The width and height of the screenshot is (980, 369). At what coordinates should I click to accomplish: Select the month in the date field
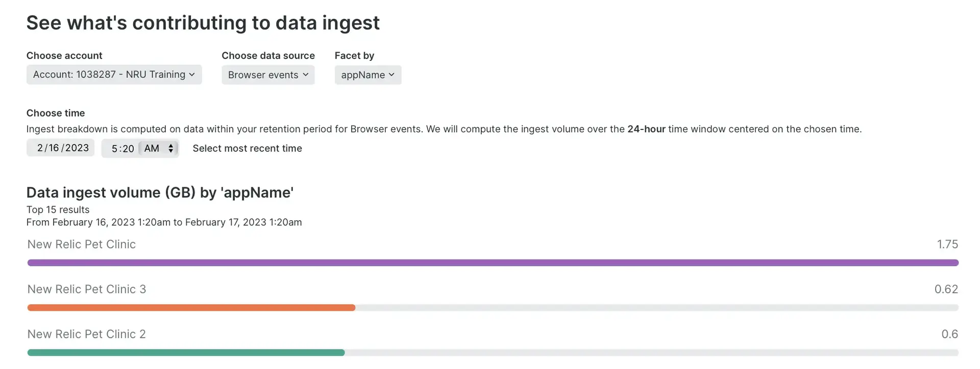(x=40, y=148)
